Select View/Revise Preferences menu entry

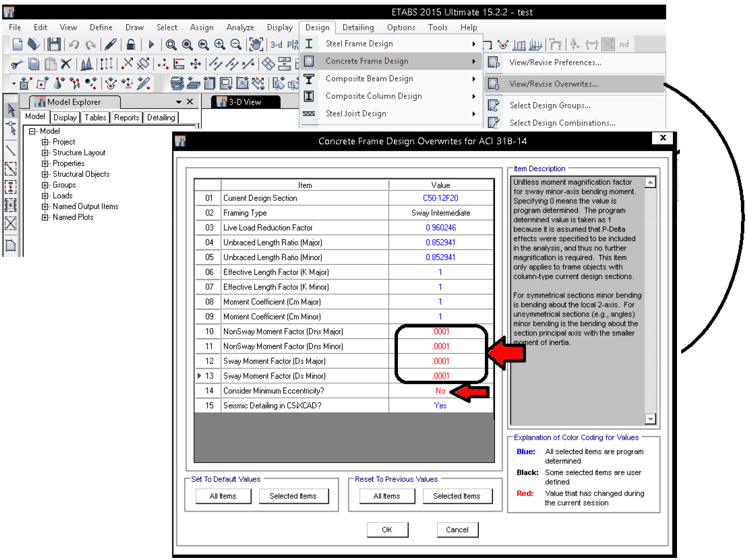[574, 62]
